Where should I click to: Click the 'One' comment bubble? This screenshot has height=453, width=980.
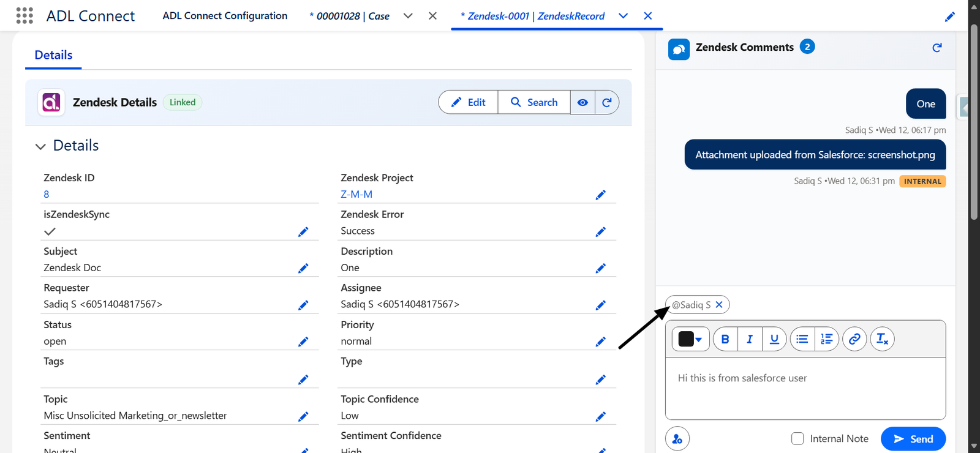point(925,104)
